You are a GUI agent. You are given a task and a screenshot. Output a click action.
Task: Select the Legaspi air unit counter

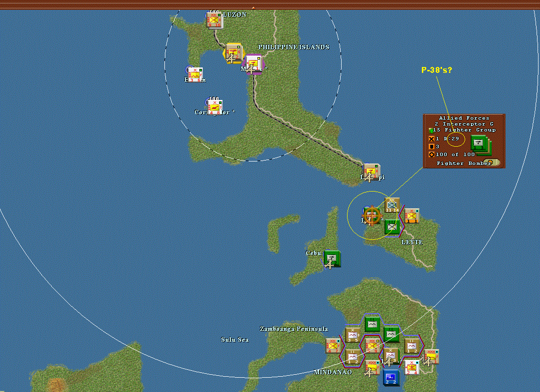tap(371, 172)
